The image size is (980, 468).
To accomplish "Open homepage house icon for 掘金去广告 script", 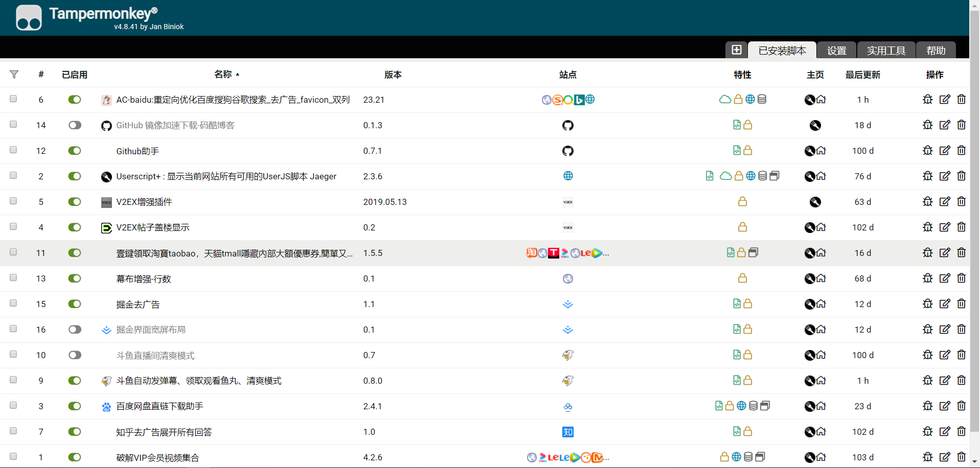I will pos(821,304).
